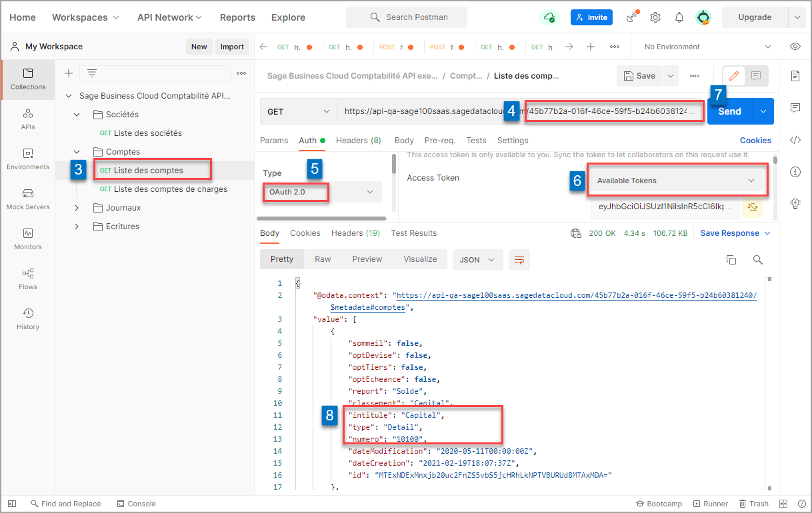Open the Cookies link
Viewport: 812px width, 513px height.
click(755, 141)
